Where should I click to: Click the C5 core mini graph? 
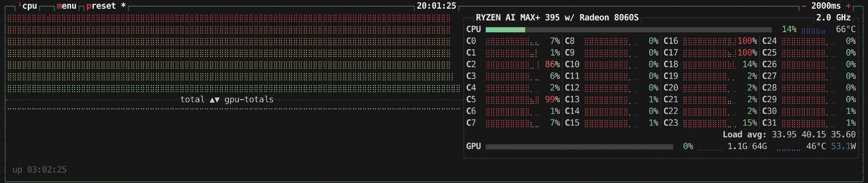point(512,100)
